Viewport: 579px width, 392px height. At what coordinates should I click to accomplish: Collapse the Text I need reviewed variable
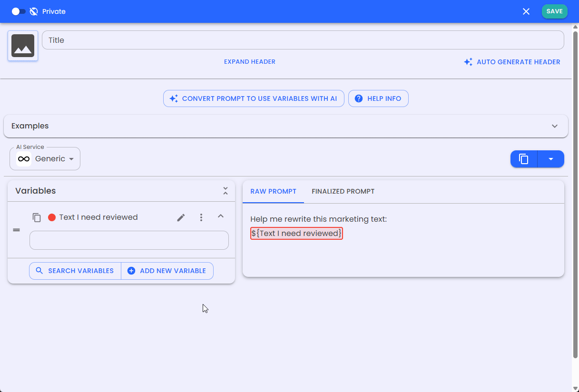(221, 216)
